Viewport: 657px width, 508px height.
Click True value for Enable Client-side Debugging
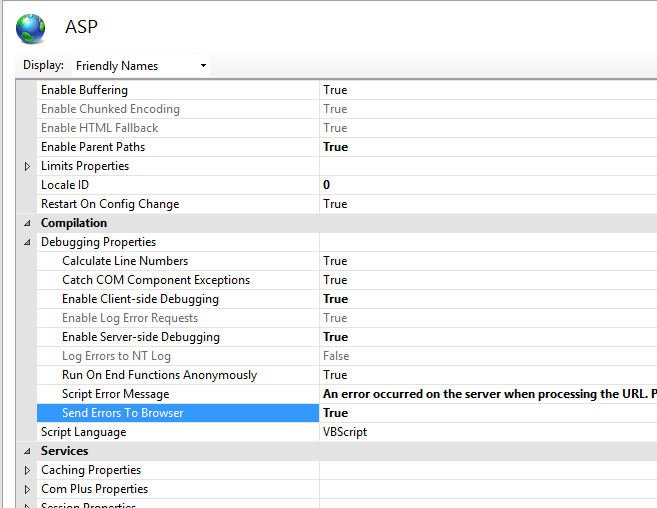pyautogui.click(x=488, y=299)
